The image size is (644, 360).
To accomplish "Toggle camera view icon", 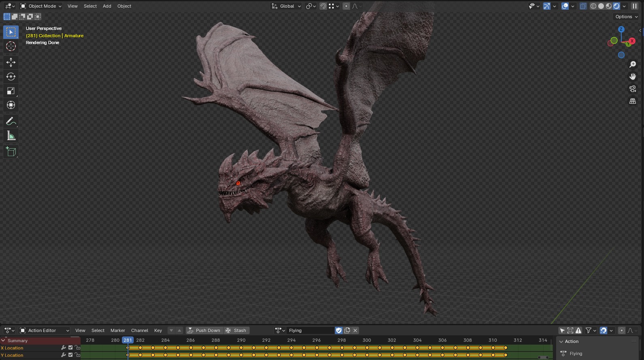I will (x=633, y=89).
